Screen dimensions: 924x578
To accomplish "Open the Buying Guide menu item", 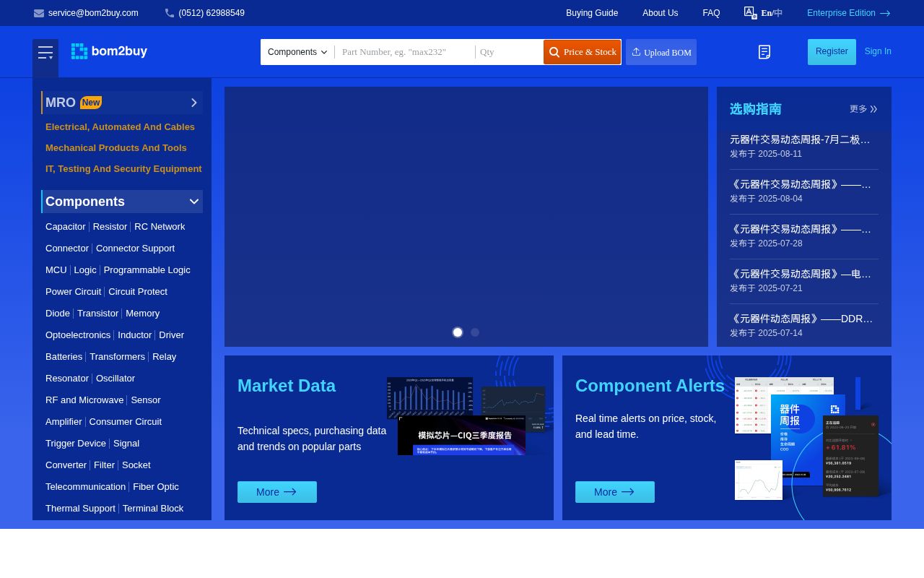I will coord(592,13).
